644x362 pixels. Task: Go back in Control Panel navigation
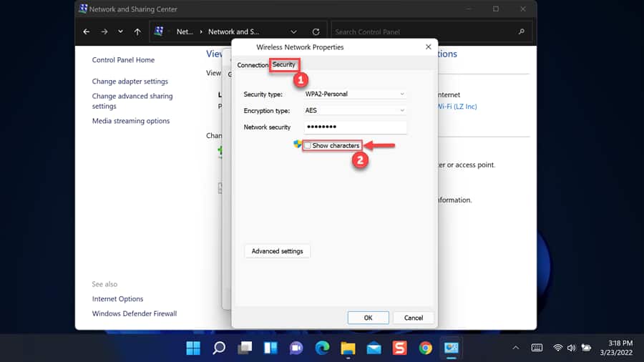pyautogui.click(x=87, y=31)
